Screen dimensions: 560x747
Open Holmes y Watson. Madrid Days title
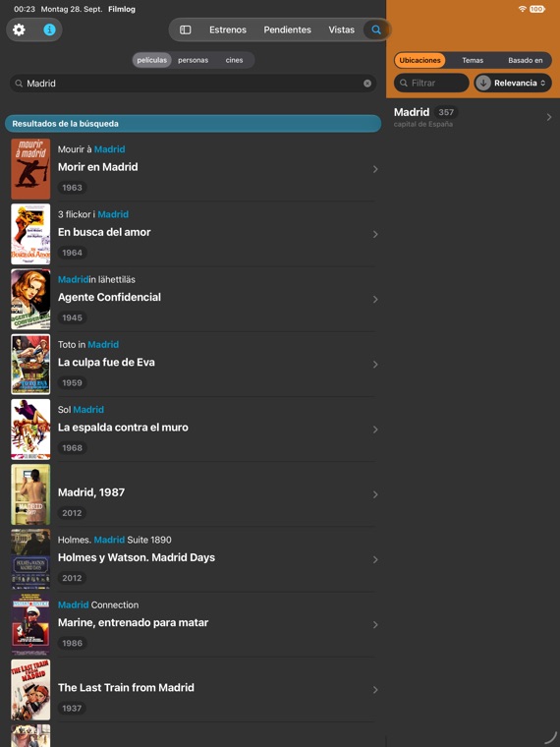coord(137,557)
